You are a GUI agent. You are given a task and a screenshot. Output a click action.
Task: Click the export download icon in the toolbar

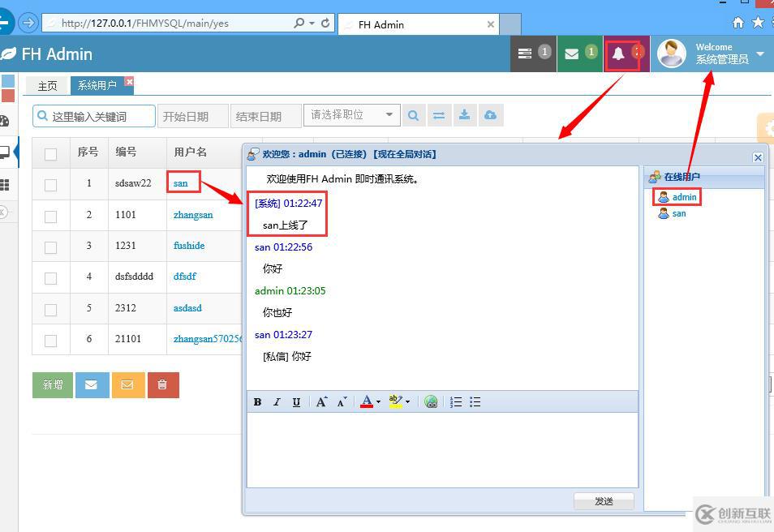[464, 115]
